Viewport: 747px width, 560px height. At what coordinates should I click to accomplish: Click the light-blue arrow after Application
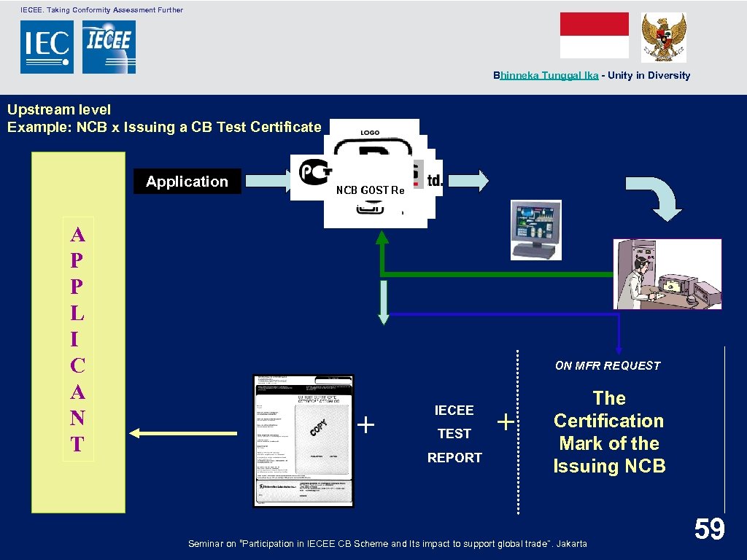click(x=268, y=181)
